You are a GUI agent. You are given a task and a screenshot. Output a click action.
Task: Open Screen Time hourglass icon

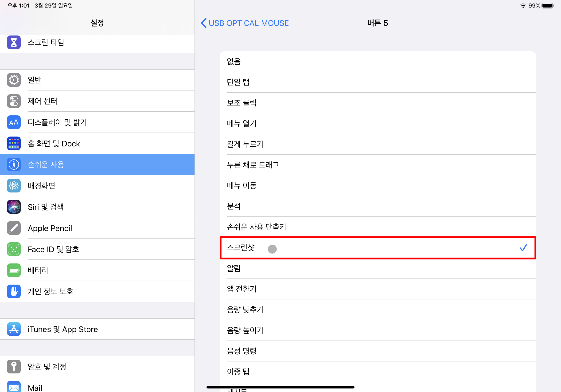14,42
